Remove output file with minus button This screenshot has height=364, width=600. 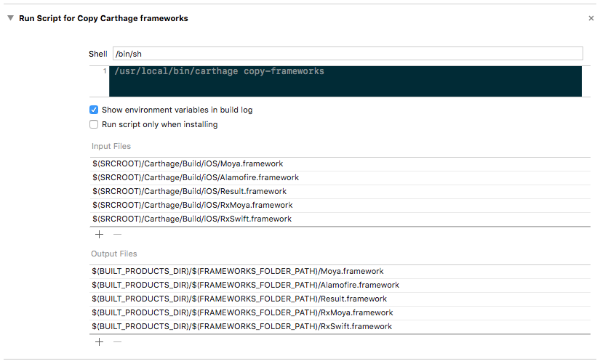point(117,341)
